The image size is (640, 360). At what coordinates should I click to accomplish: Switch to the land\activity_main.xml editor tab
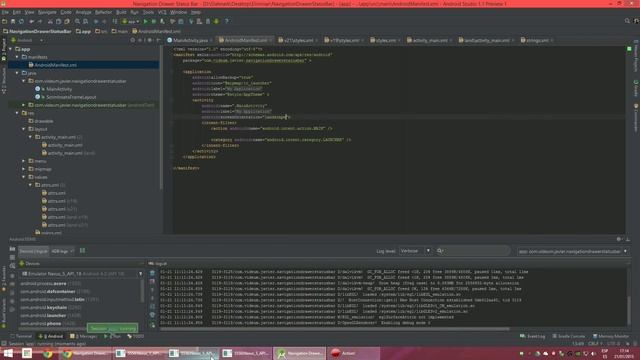[x=486, y=40]
